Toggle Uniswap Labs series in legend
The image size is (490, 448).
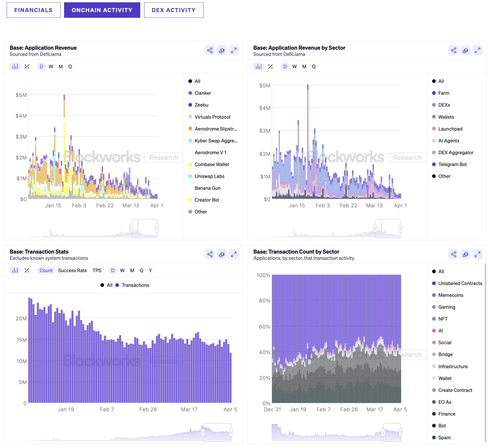point(206,176)
